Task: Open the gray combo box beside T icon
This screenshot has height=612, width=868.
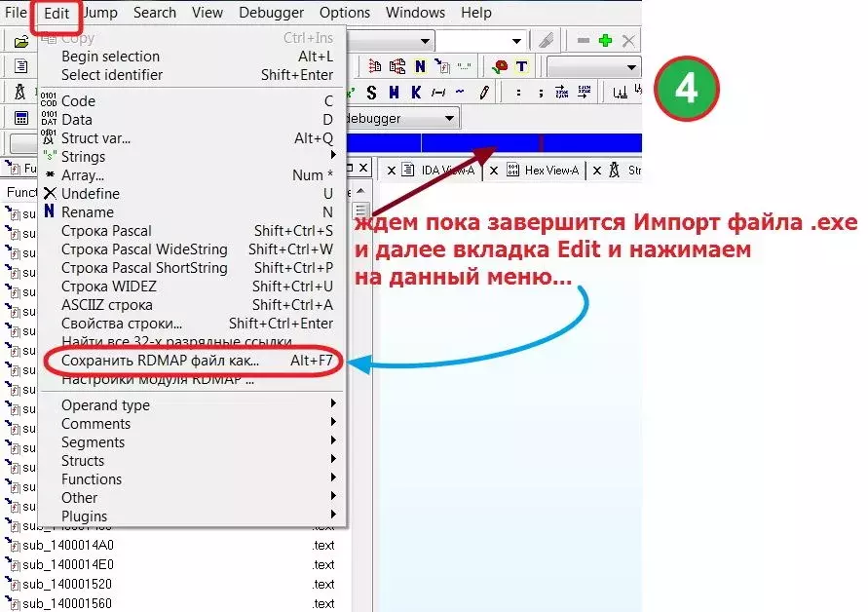Action: pyautogui.click(x=593, y=67)
